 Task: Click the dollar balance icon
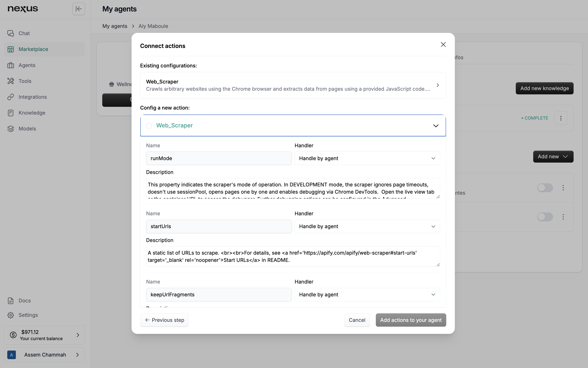tap(13, 335)
